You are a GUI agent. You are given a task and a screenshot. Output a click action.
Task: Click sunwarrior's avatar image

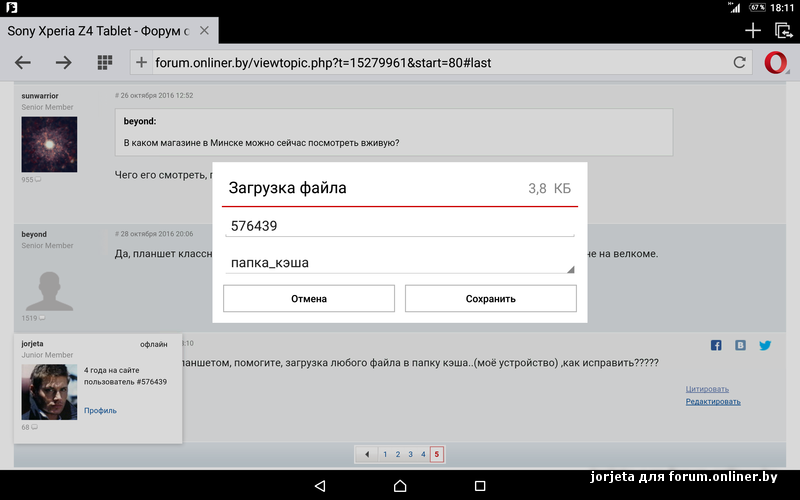[x=49, y=144]
